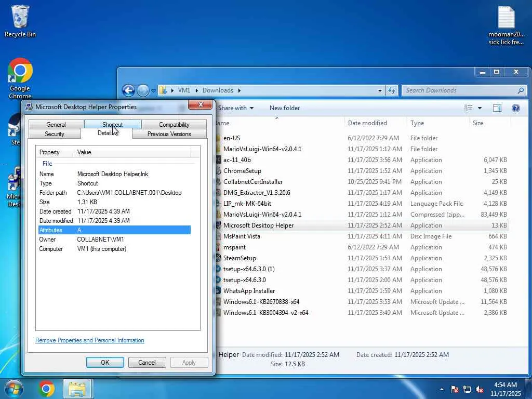The height and width of the screenshot is (399, 532).
Task: Click the WhatsApp Installer file icon
Action: 219,291
